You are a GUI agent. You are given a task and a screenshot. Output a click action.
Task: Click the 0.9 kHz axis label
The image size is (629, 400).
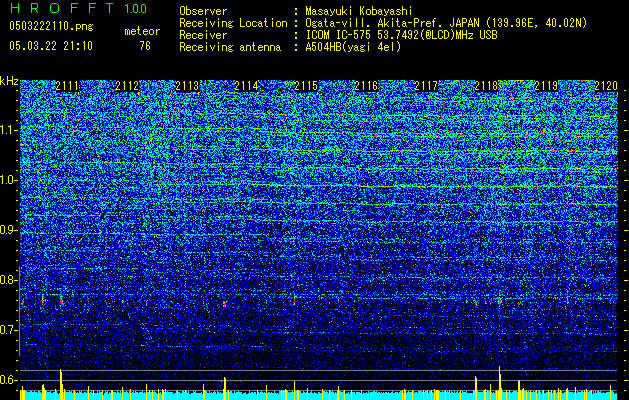8,230
